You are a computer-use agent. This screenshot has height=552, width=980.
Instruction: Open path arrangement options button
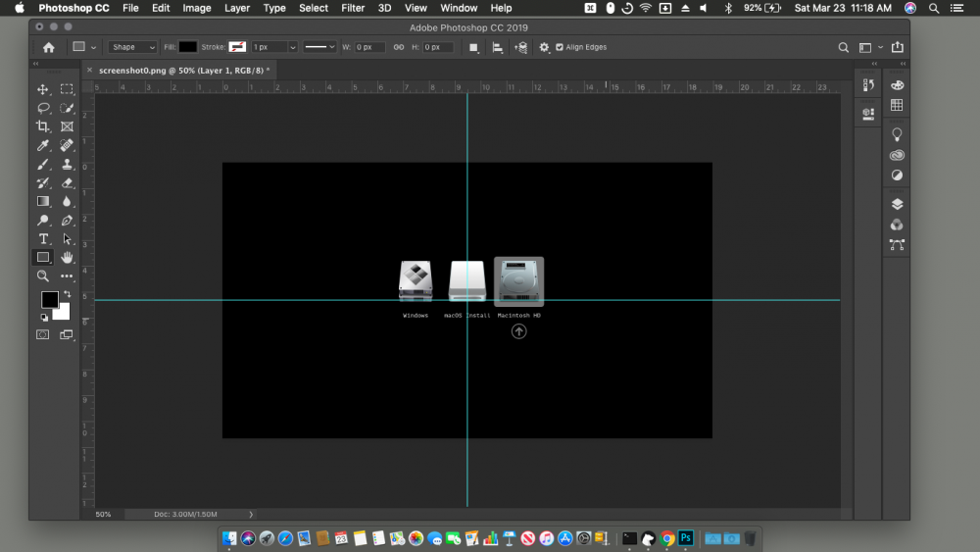[x=520, y=47]
